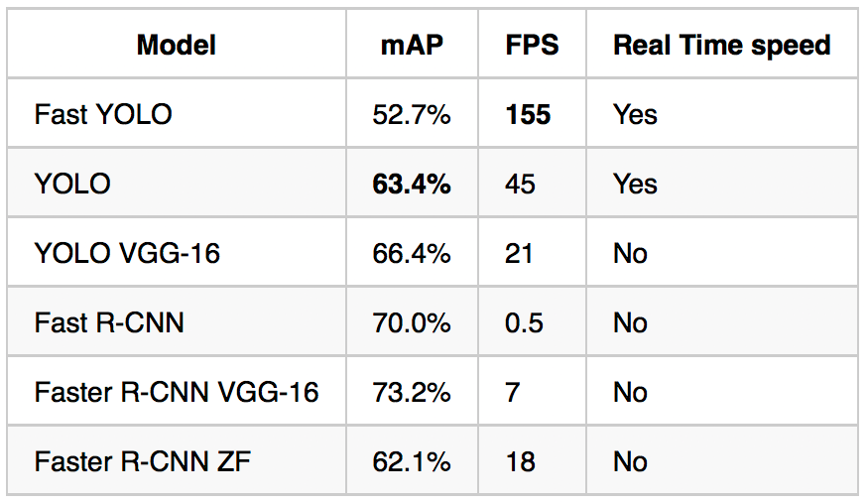This screenshot has width=867, height=504.
Task: Click the bold 155 FPS value
Action: click(528, 114)
